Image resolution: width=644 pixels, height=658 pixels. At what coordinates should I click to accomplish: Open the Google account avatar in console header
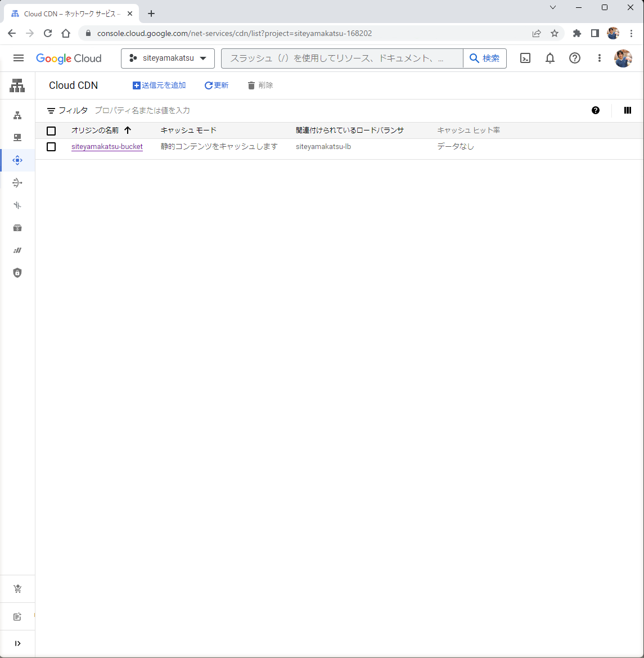point(623,58)
